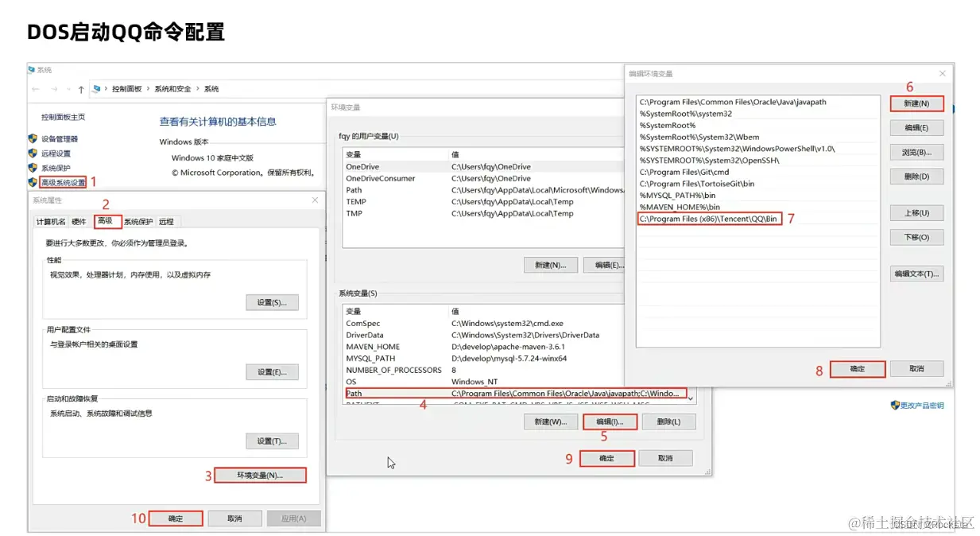Select the OneDrive user variable row
The image size is (980, 536).
pyautogui.click(x=482, y=167)
